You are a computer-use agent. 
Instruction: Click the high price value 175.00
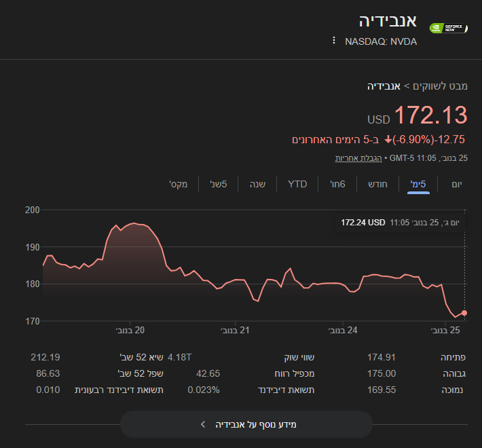pos(382,373)
